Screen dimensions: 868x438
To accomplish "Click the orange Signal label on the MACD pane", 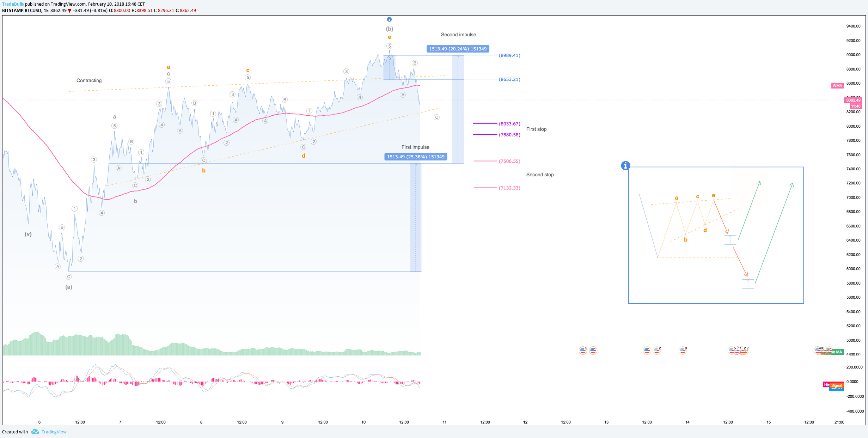I will [837, 385].
